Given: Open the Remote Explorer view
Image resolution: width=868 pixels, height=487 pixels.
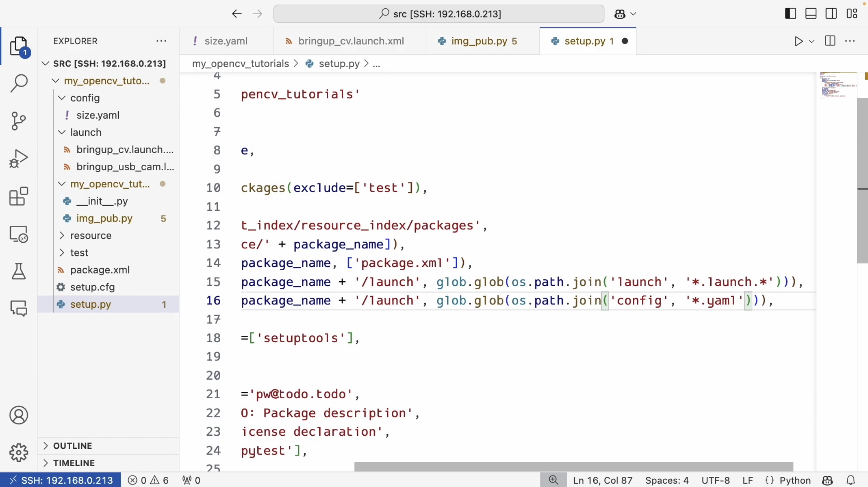Looking at the screenshot, I should (x=19, y=234).
